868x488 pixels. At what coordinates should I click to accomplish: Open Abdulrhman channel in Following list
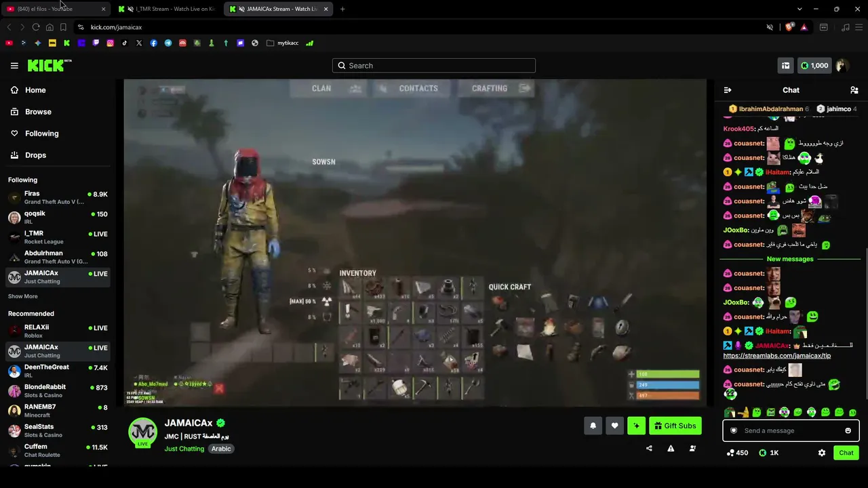tap(58, 257)
